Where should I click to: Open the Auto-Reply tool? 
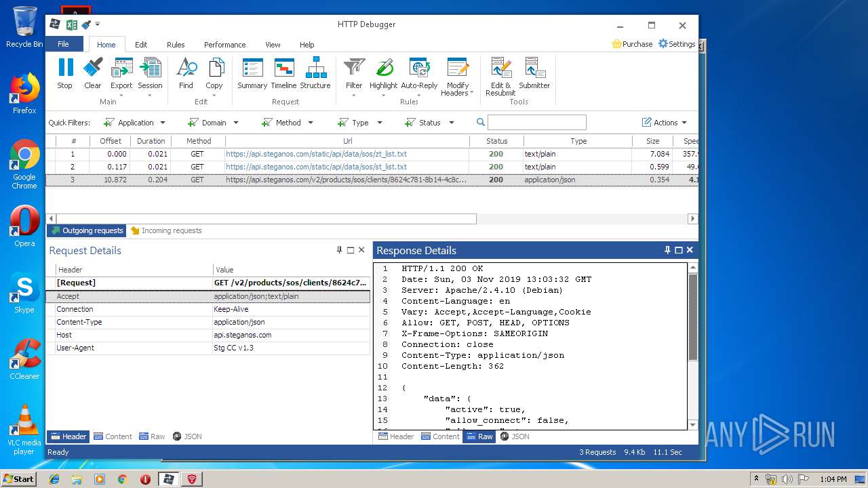419,75
